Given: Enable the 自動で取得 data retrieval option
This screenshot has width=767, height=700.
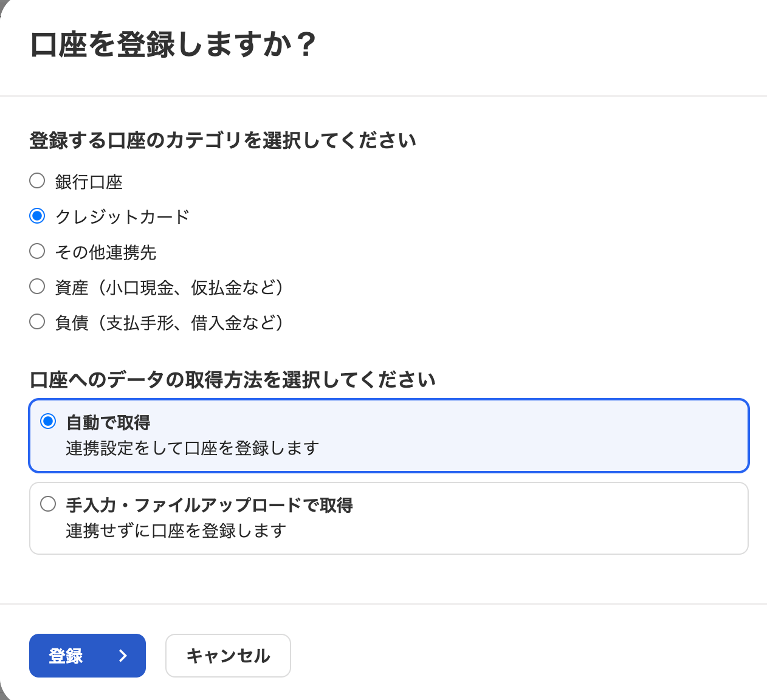Looking at the screenshot, I should pyautogui.click(x=48, y=420).
